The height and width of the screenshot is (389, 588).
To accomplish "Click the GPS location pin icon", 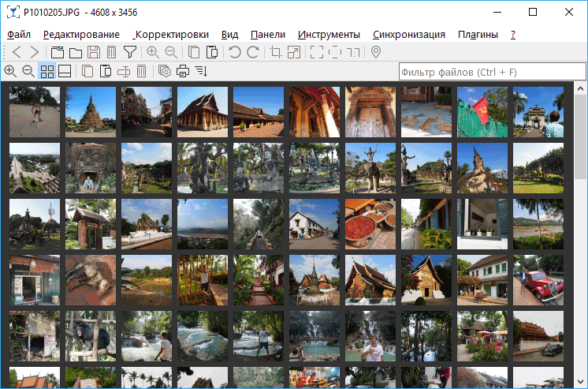I will (x=376, y=53).
